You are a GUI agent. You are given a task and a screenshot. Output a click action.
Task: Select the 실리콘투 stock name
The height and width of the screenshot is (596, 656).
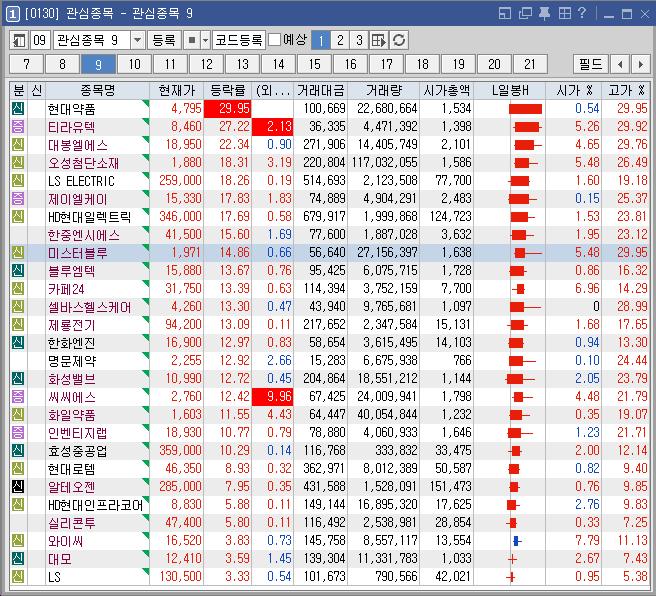(72, 522)
